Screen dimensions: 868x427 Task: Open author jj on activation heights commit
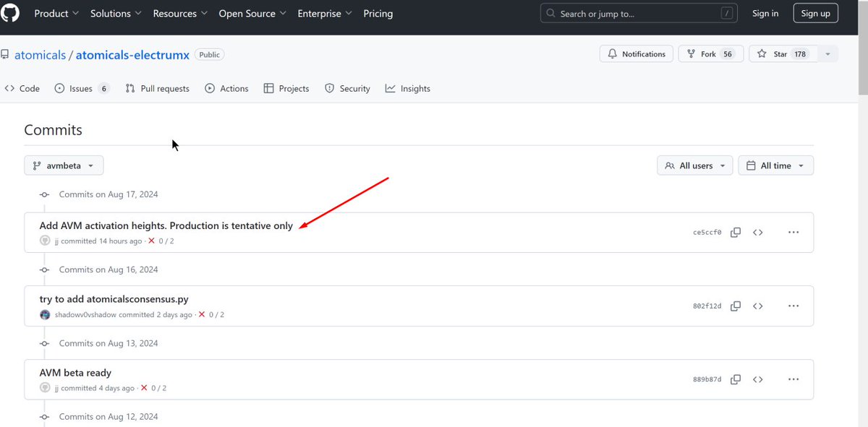(x=56, y=241)
